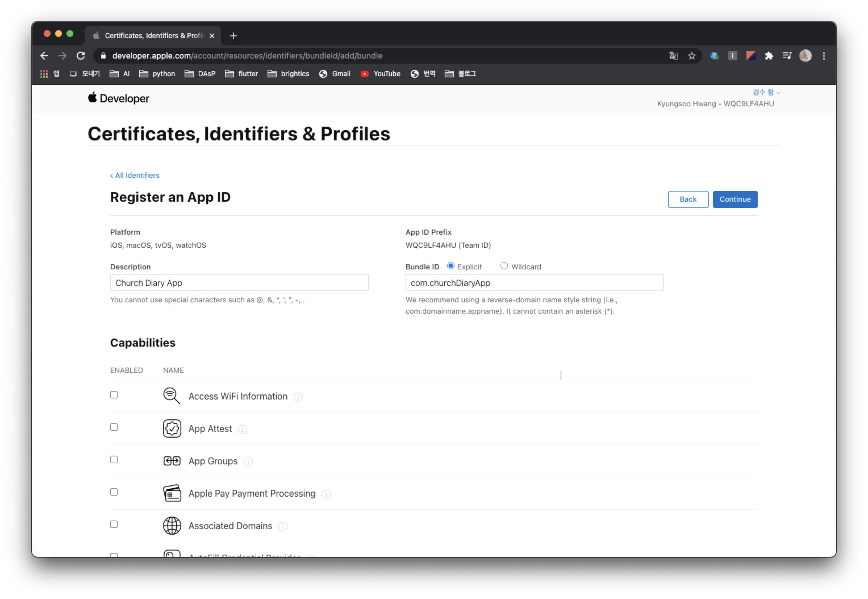Click the Bundle ID text field
Screen dimensions: 868x599
[534, 283]
